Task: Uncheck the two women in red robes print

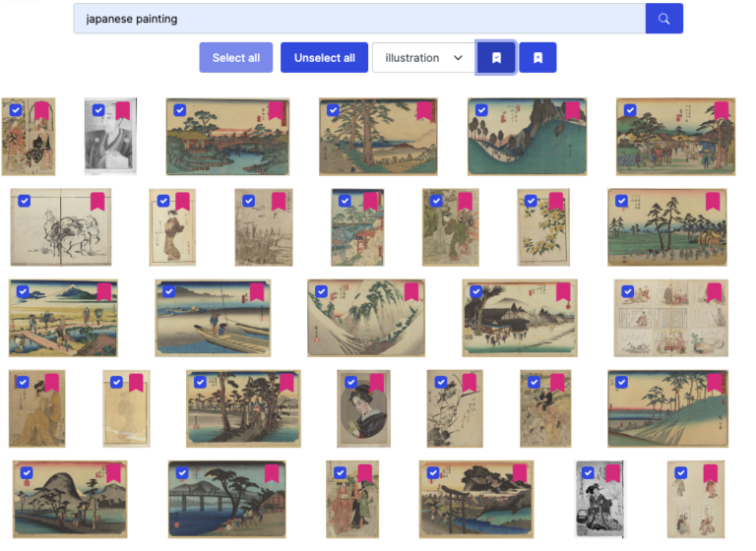Action: [340, 473]
